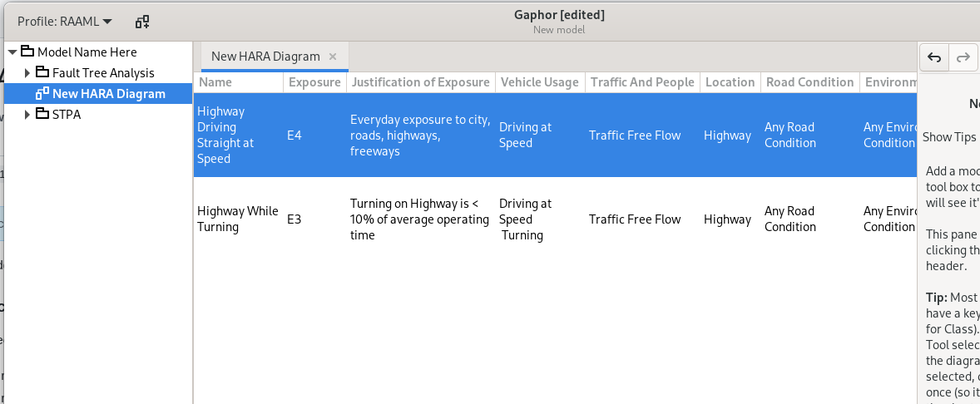The image size is (980, 404).
Task: Close the New HARA Diagram tab
Action: point(333,57)
